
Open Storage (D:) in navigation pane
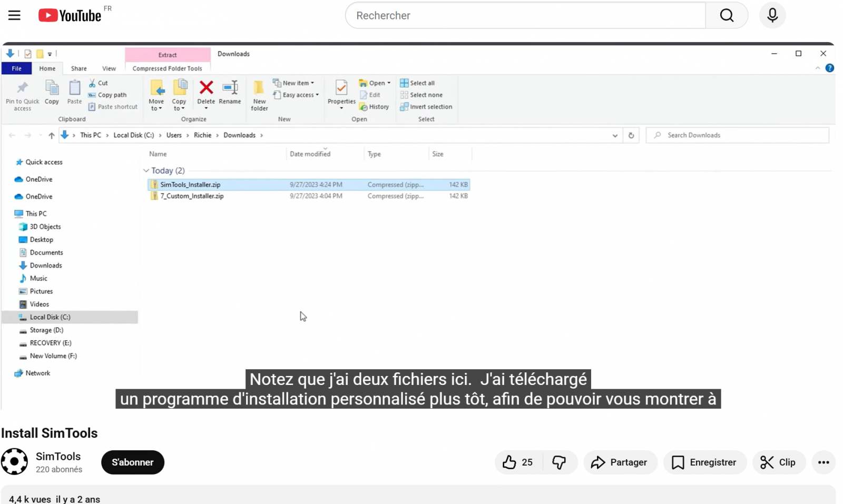[x=41, y=330]
